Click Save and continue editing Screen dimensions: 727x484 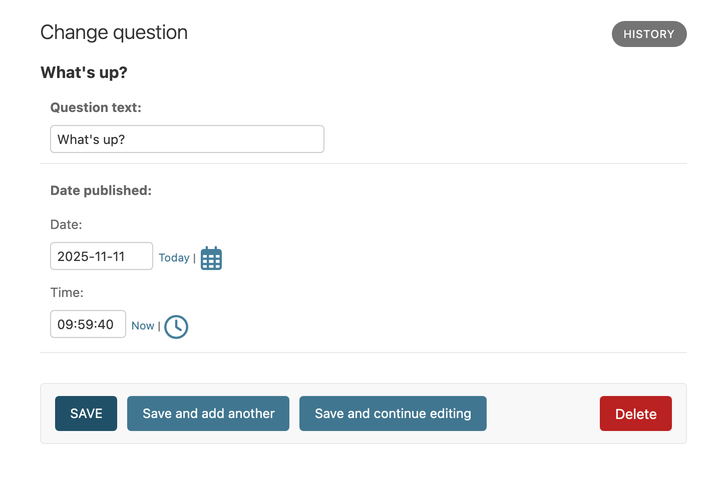tap(393, 414)
